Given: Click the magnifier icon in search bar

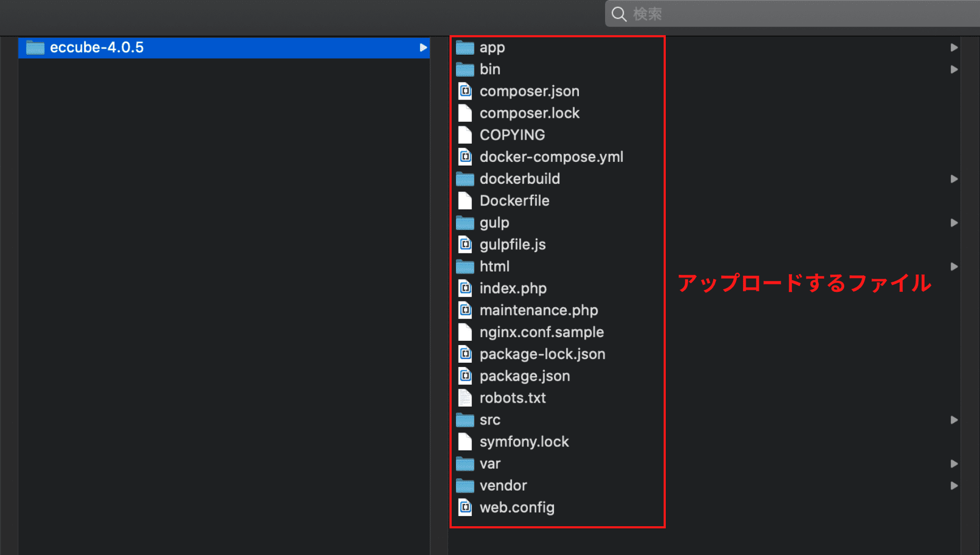Looking at the screenshot, I should (x=618, y=14).
